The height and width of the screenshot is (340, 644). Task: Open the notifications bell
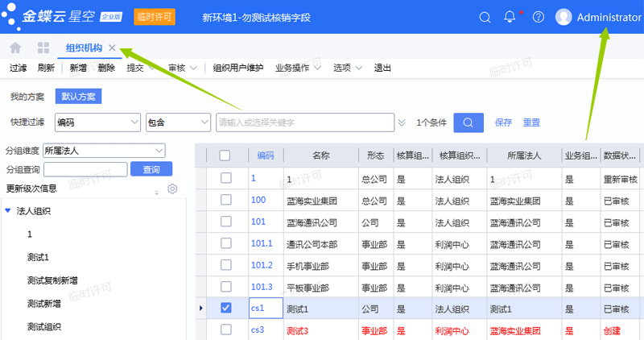click(x=510, y=17)
